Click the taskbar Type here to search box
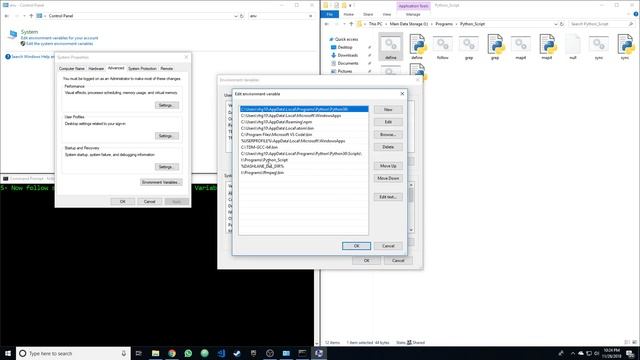Image resolution: width=640 pixels, height=360 pixels. click(73, 353)
